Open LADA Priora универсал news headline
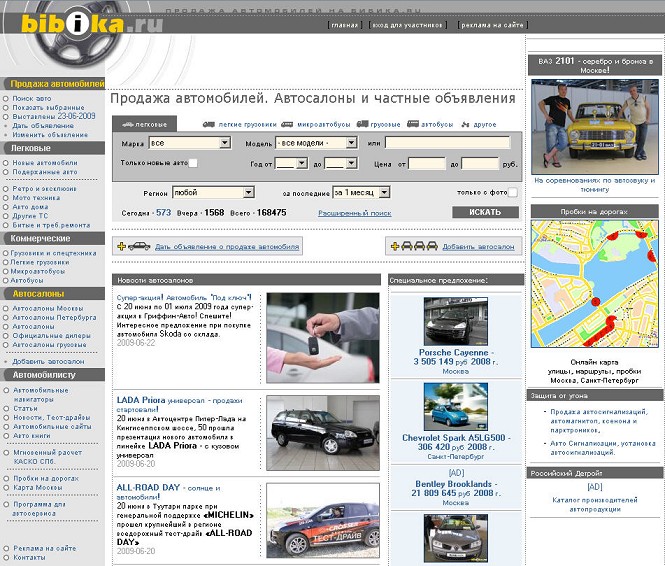 [x=179, y=405]
